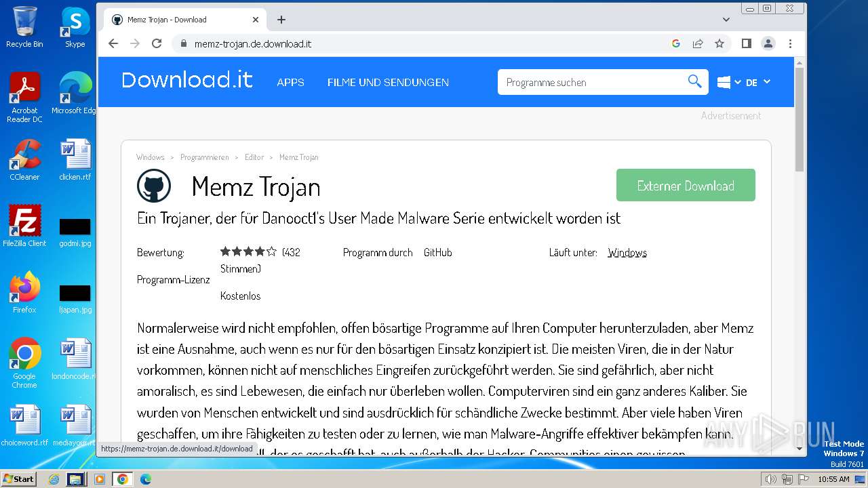The image size is (868, 488).
Task: Open the DE language dropdown
Action: pyautogui.click(x=758, y=82)
